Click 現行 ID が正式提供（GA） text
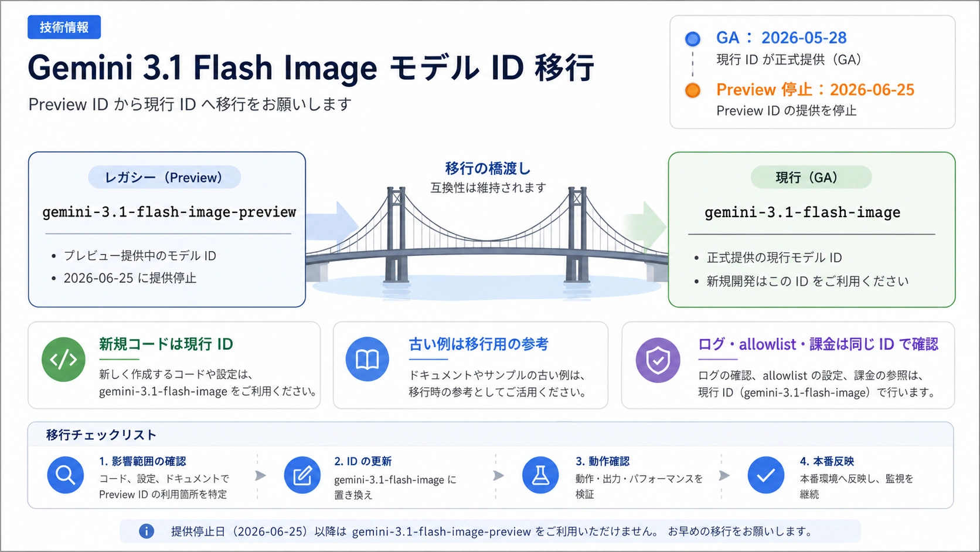980x552 pixels. click(x=789, y=59)
